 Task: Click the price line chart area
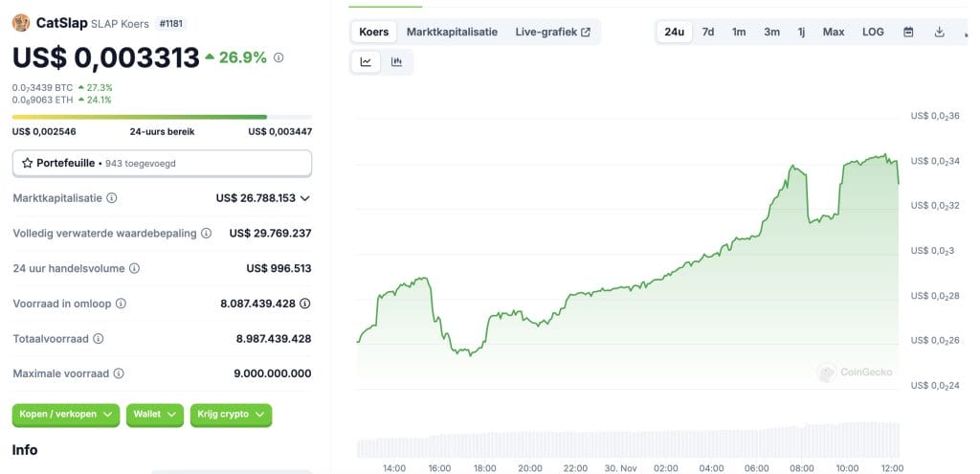(x=628, y=269)
